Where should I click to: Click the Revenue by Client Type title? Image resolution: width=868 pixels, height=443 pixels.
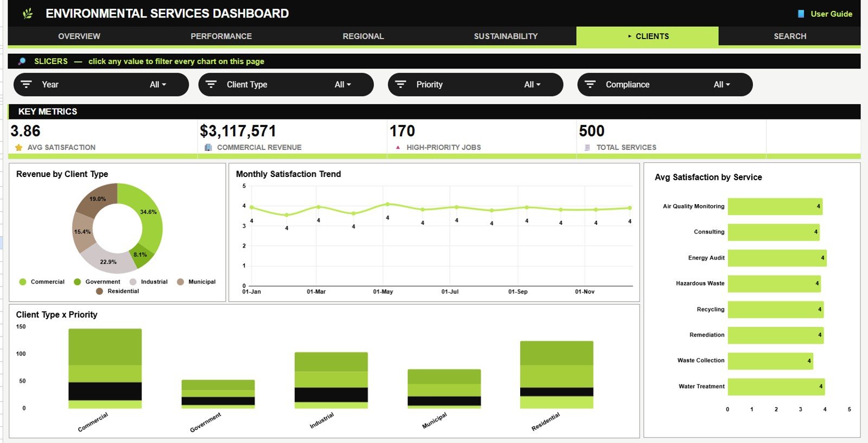click(x=62, y=174)
